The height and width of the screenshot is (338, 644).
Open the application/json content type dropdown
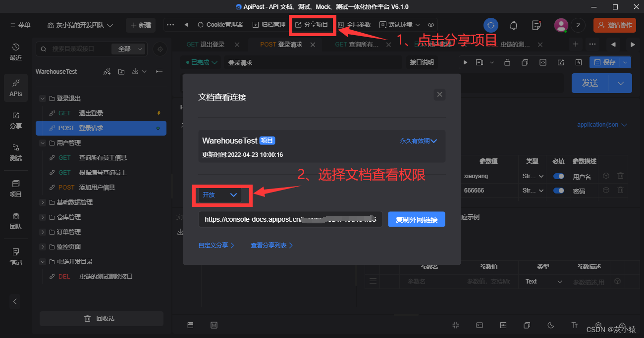(602, 125)
